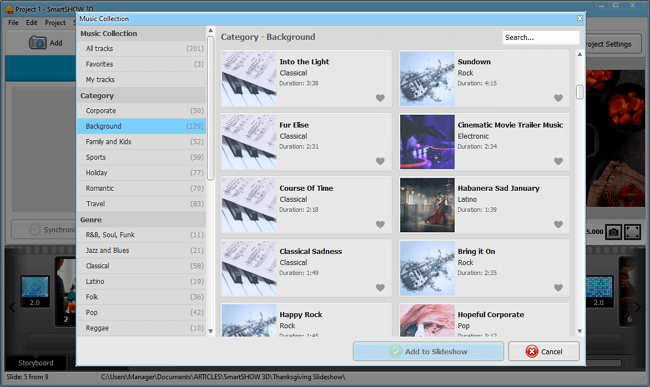Filter by Reggae genre
650x387 pixels.
(x=141, y=328)
